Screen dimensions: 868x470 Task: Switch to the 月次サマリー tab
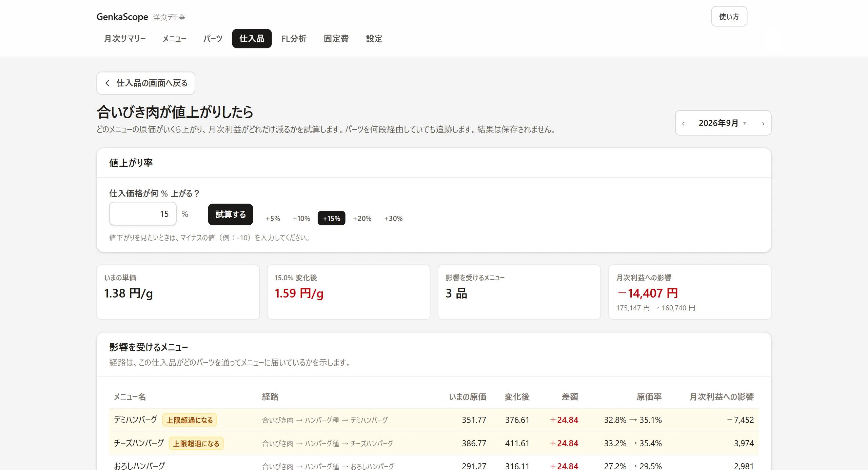[125, 39]
